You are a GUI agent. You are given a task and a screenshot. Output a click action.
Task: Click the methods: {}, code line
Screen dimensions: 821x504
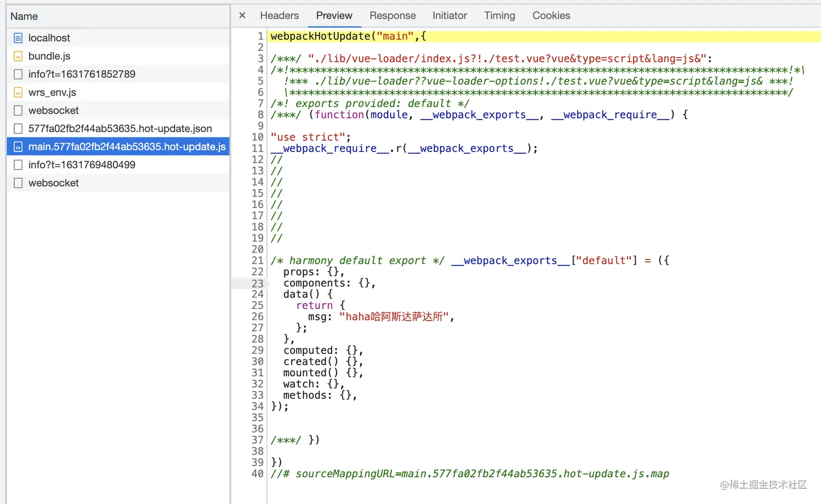tap(320, 395)
